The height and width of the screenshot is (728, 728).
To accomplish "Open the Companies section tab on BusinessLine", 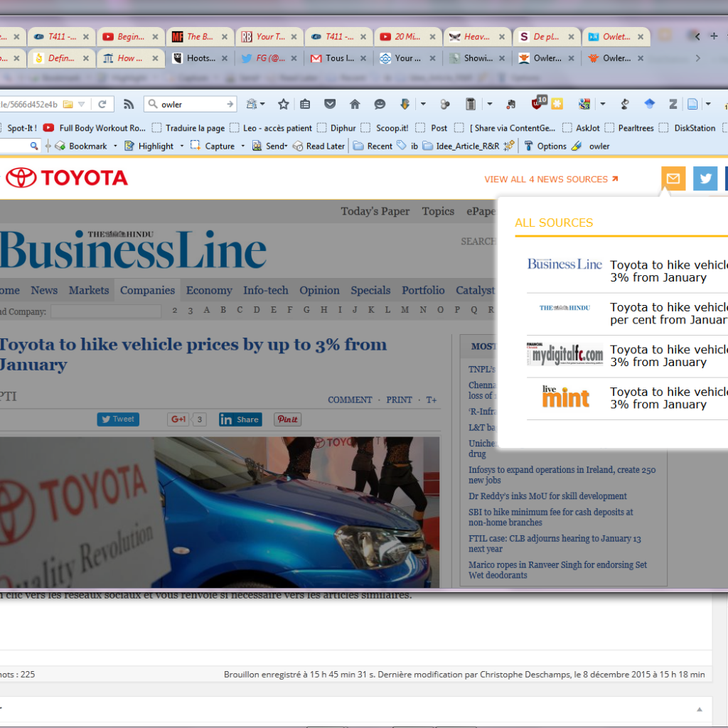I will coord(148,290).
